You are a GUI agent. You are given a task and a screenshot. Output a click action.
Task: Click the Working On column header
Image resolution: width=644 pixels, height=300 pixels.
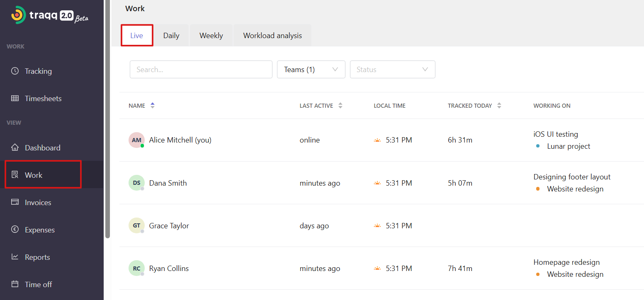pos(552,106)
